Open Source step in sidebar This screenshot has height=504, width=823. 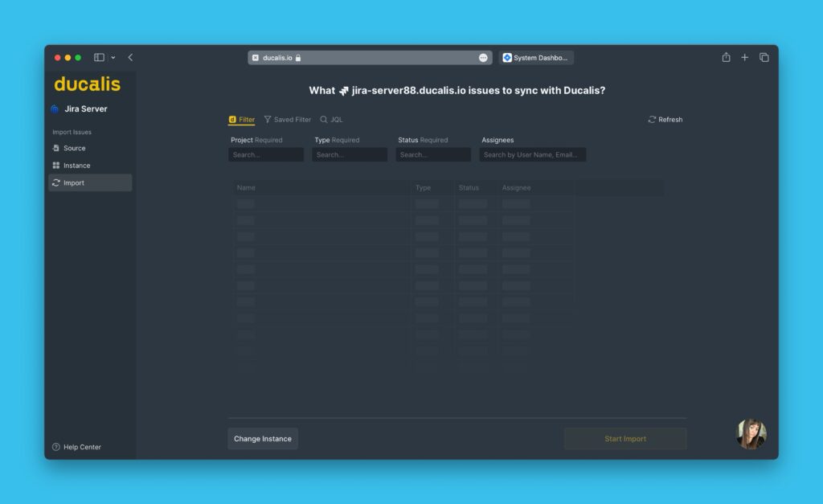74,148
